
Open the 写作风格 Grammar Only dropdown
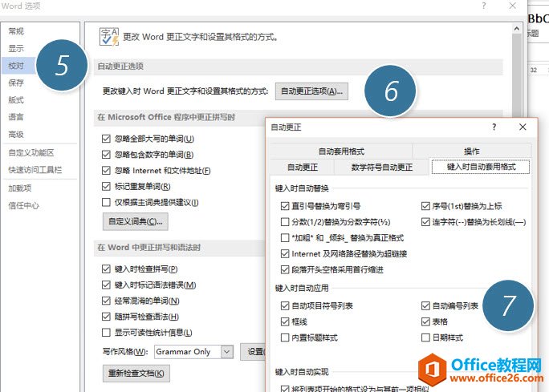pyautogui.click(x=227, y=352)
